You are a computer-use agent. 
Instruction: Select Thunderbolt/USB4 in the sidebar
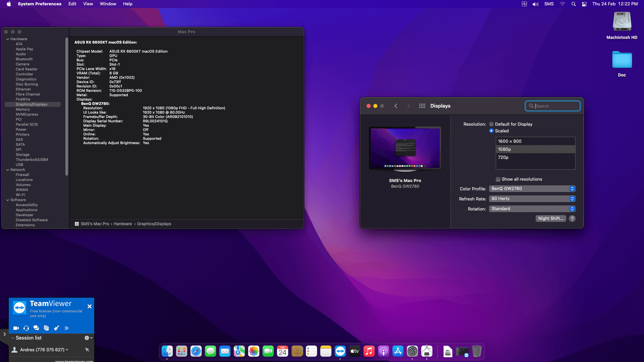[32, 160]
